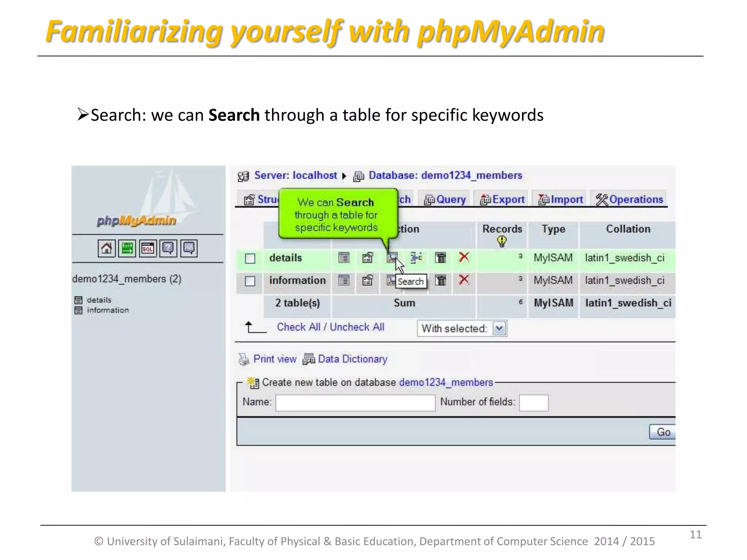Viewport: 747px width, 560px height.
Task: Click information table icon in left tree
Action: point(78,310)
